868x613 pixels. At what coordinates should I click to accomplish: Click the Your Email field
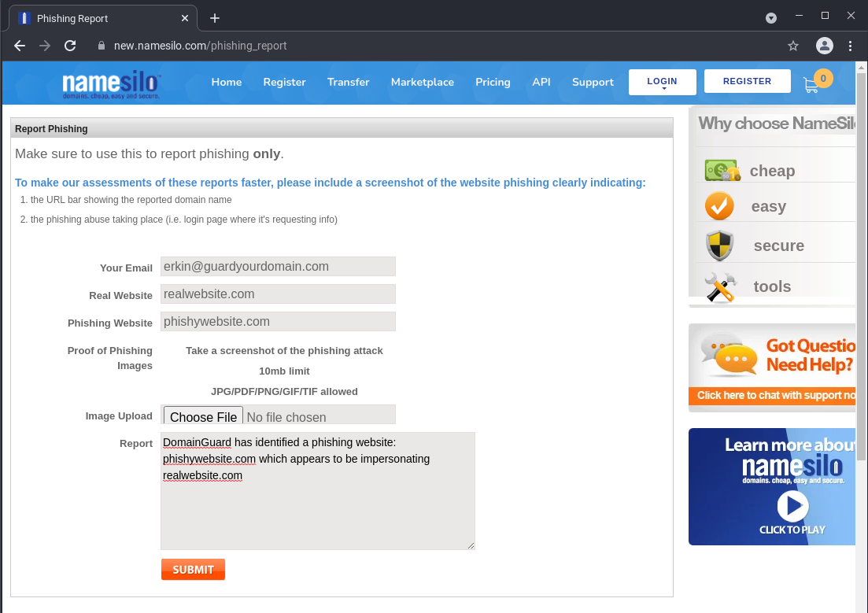tap(278, 266)
